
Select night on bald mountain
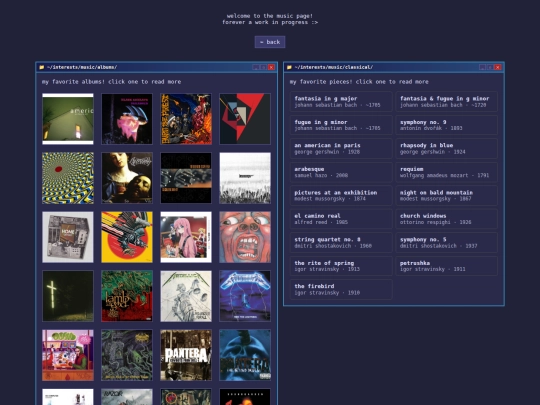coord(447,196)
